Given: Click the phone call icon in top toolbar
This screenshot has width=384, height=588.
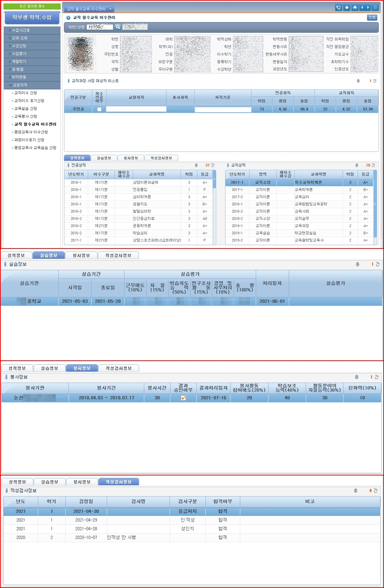Looking at the screenshot, I should point(339,8).
